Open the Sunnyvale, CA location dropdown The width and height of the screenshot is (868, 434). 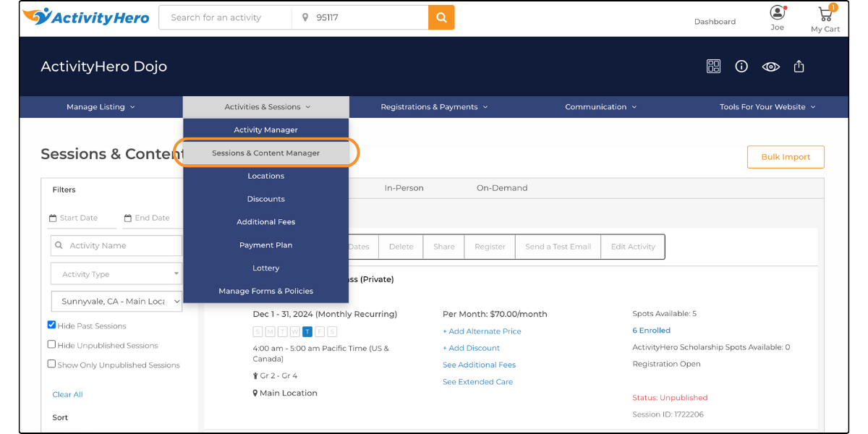point(116,301)
